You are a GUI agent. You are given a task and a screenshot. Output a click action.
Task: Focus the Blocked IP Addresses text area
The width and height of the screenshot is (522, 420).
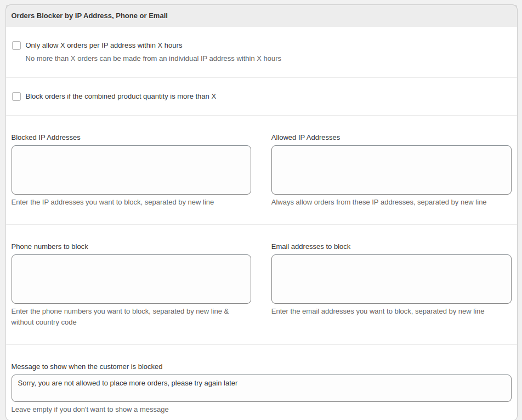tap(131, 170)
